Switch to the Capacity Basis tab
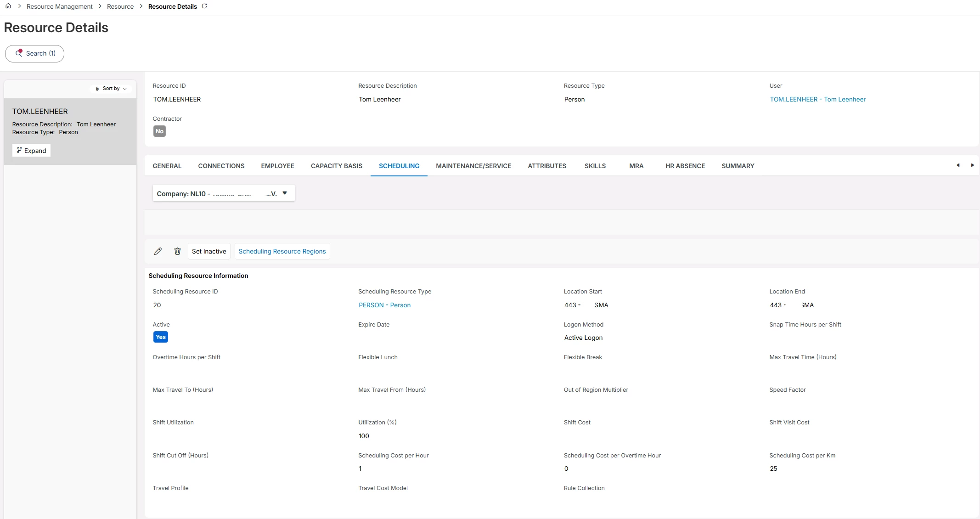The width and height of the screenshot is (980, 519). coord(336,166)
